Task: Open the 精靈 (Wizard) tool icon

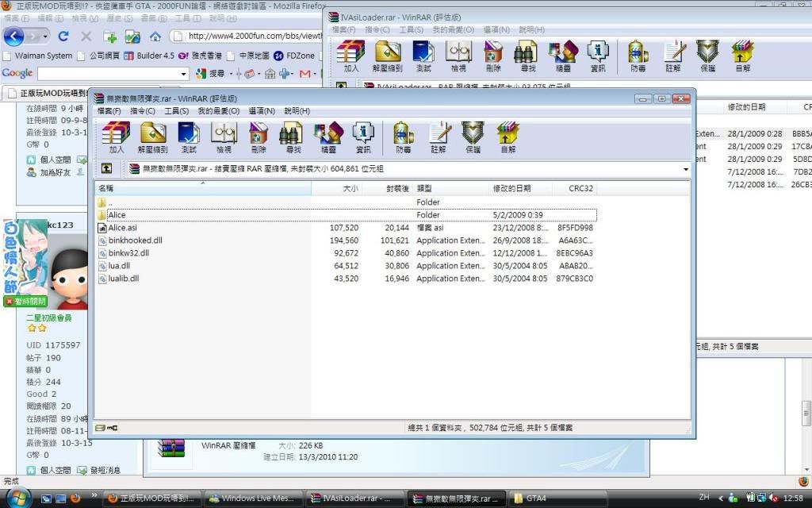Action: click(327, 137)
